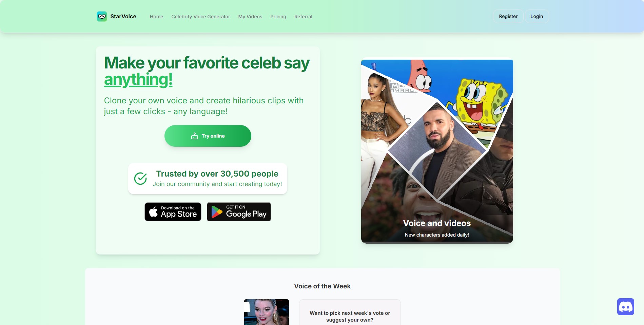Screen dimensions: 644x325
Task: Open Celebrity Voice Generator page
Action: pyautogui.click(x=200, y=17)
